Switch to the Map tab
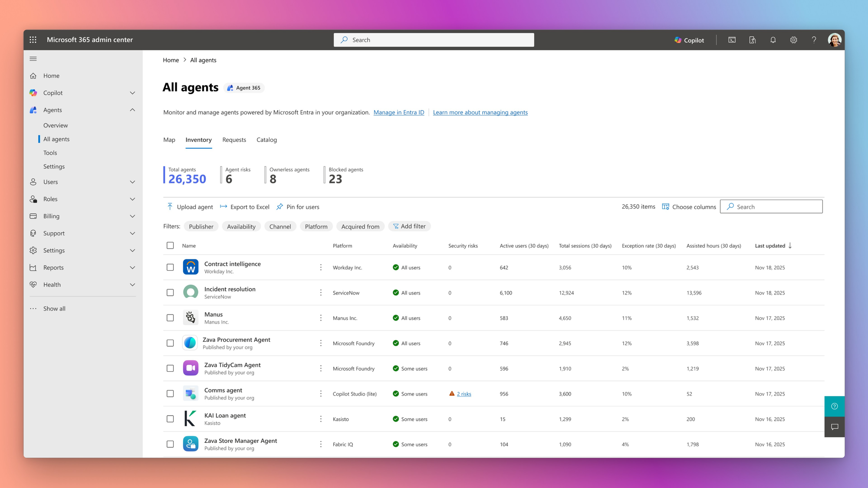This screenshot has height=488, width=868. tap(169, 140)
